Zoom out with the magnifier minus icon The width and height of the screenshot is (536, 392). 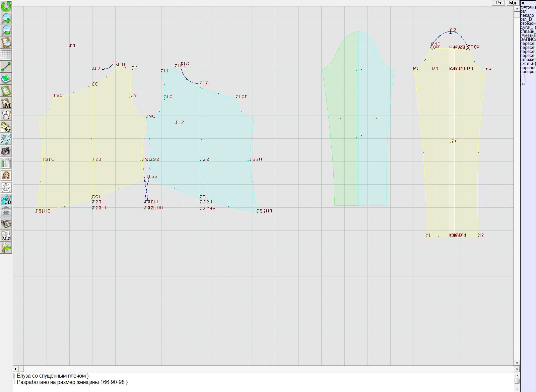pyautogui.click(x=6, y=30)
